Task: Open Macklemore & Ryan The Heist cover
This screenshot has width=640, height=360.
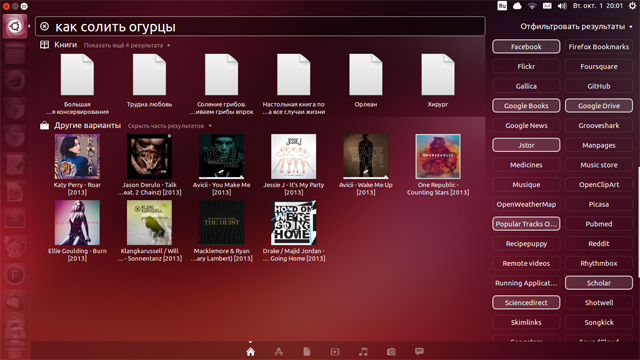Action: [221, 222]
